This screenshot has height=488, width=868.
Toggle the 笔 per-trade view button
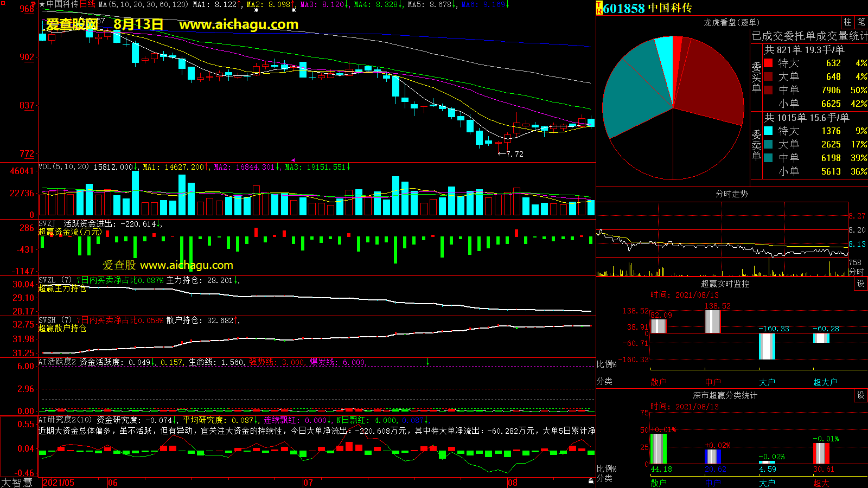coord(861,22)
